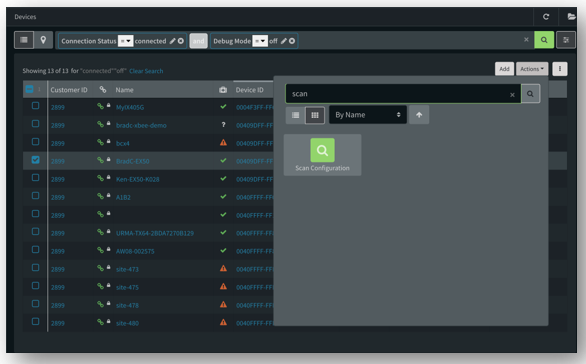Uncheck the box for BradC-EX50
The image size is (586, 364).
(x=36, y=160)
